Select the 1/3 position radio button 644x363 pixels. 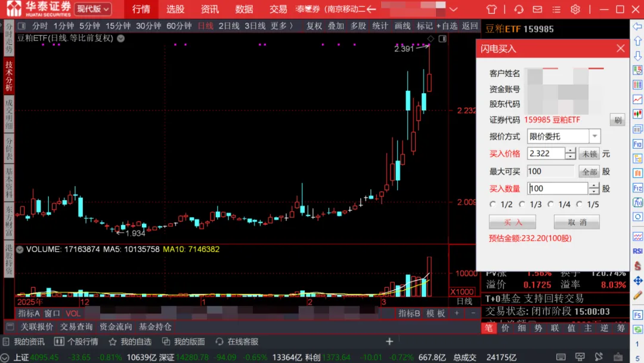pos(522,204)
